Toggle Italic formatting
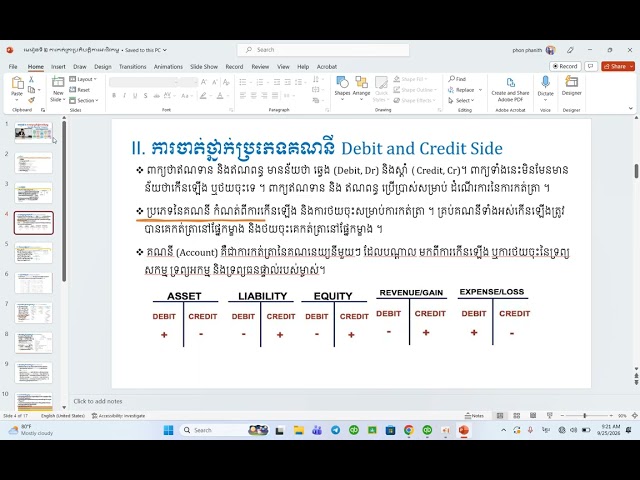This screenshot has width=640, height=480. coord(124,96)
